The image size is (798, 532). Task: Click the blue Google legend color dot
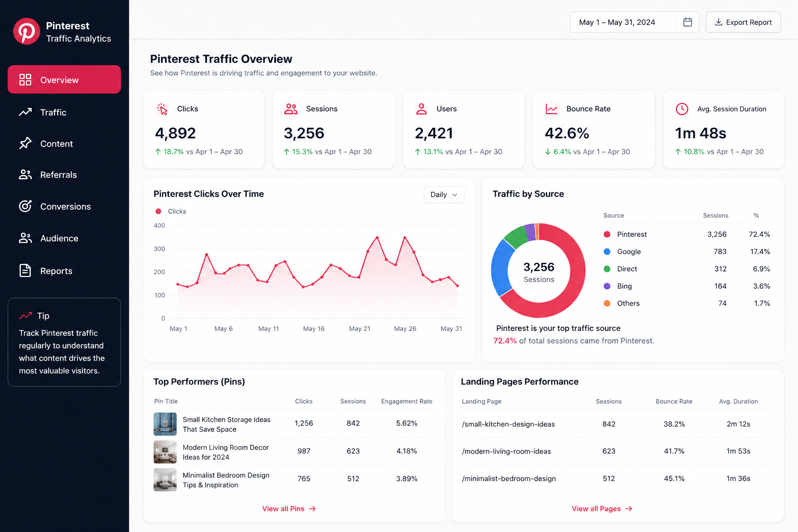(607, 251)
